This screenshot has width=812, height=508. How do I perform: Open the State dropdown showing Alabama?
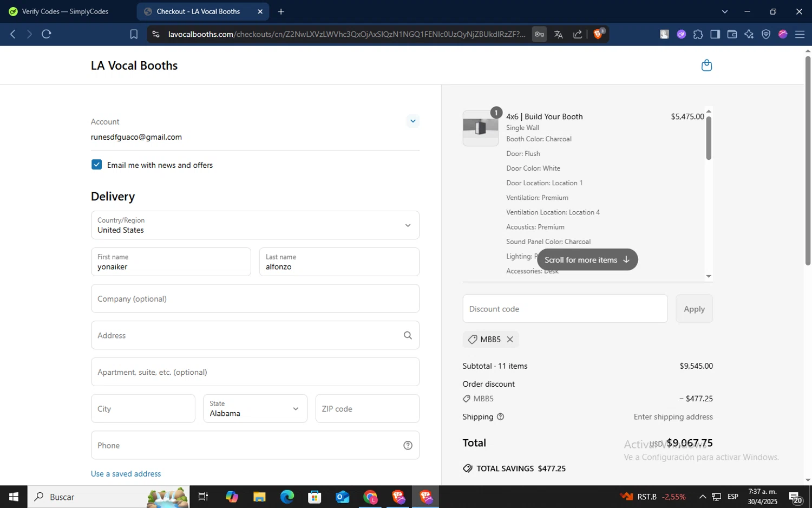(x=255, y=408)
